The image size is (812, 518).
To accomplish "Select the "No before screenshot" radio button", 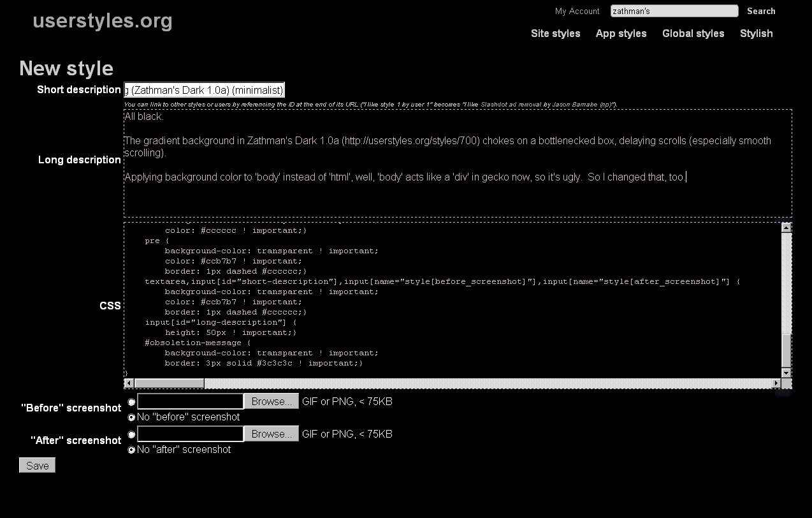I will point(131,417).
